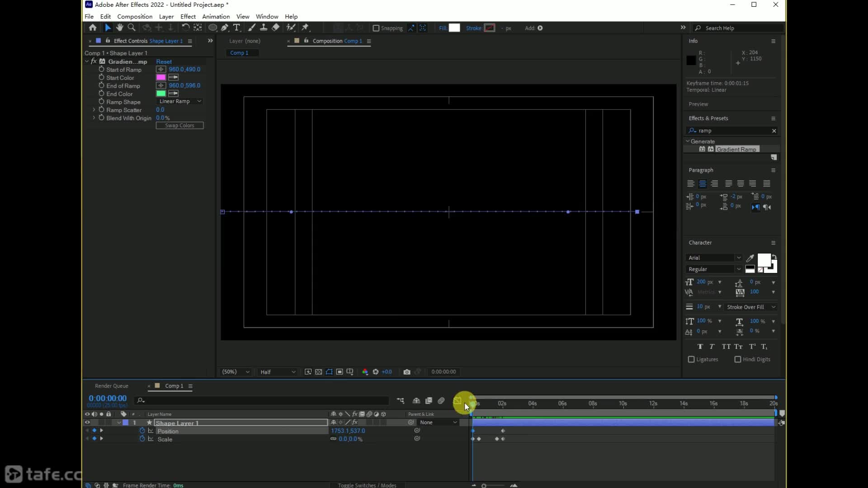The height and width of the screenshot is (488, 868).
Task: Toggle the Hindi Digits checkbox
Action: point(738,360)
